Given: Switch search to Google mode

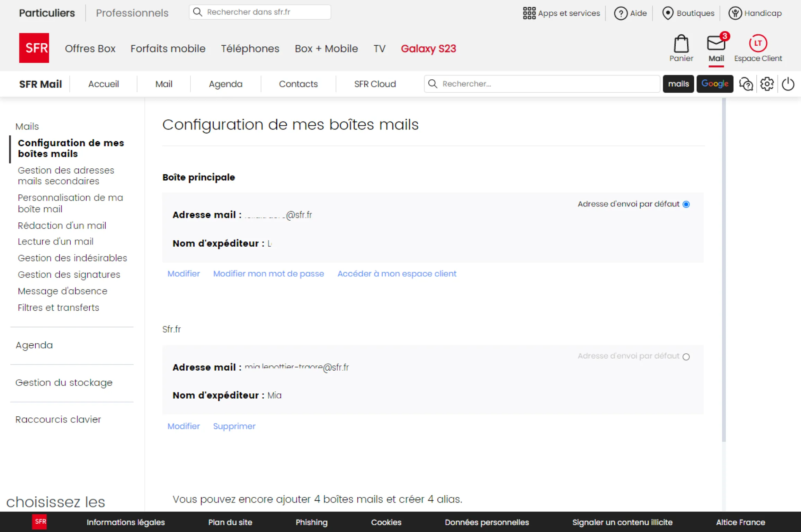Looking at the screenshot, I should [715, 84].
